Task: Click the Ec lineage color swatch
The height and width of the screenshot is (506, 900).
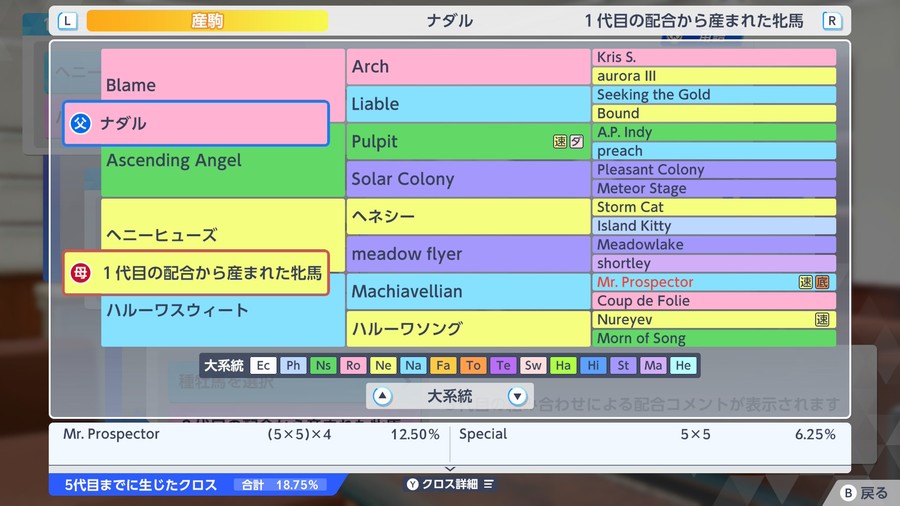Action: click(x=263, y=365)
